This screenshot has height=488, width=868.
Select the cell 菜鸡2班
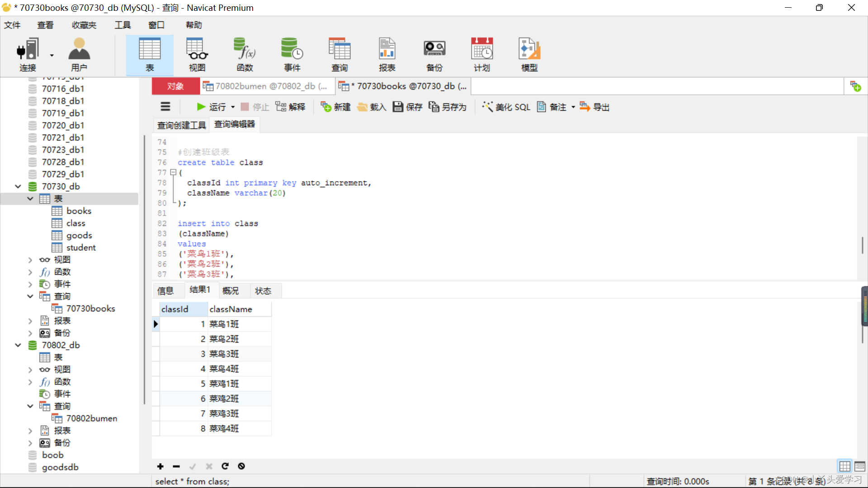click(240, 399)
